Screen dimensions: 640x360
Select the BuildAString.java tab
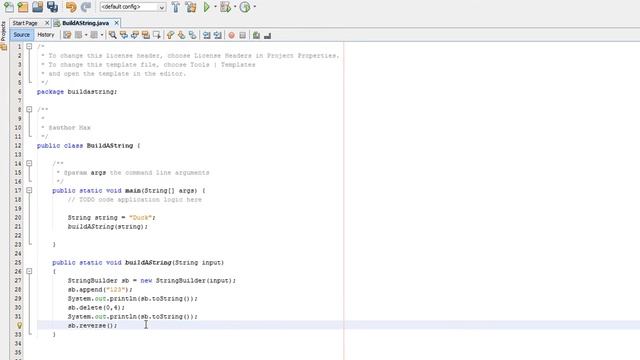pos(85,23)
